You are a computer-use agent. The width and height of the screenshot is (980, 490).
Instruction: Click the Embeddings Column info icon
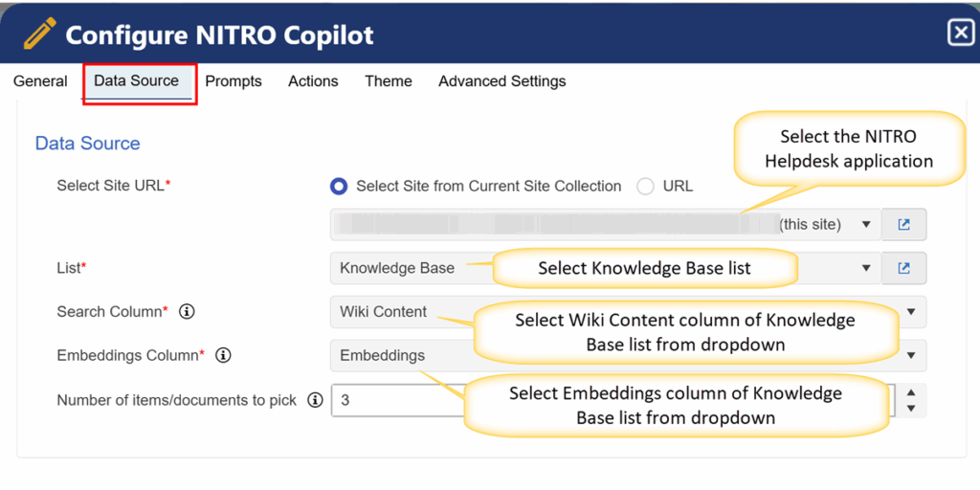coord(223,356)
